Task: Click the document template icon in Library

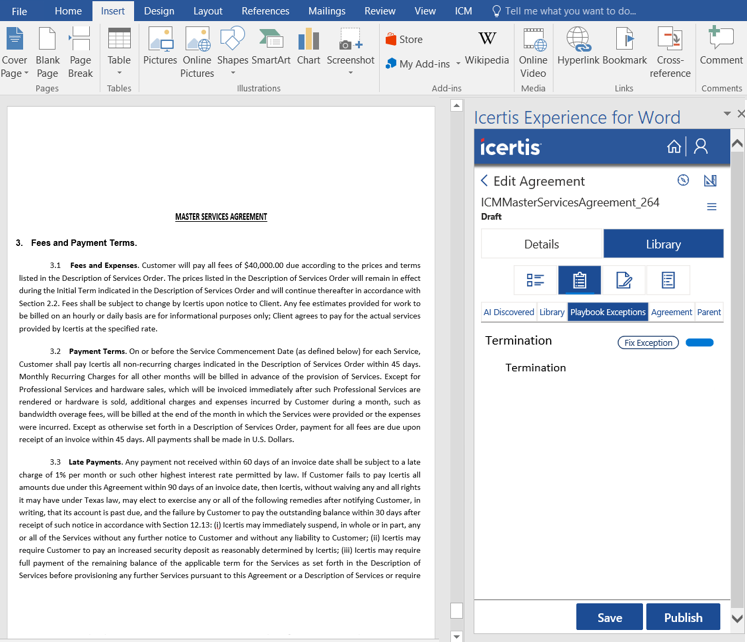Action: click(x=668, y=280)
